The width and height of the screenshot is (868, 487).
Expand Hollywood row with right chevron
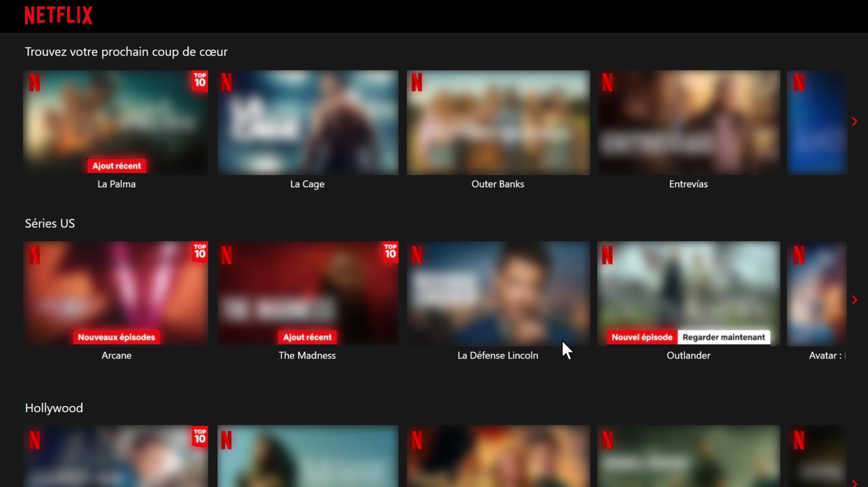tap(854, 483)
